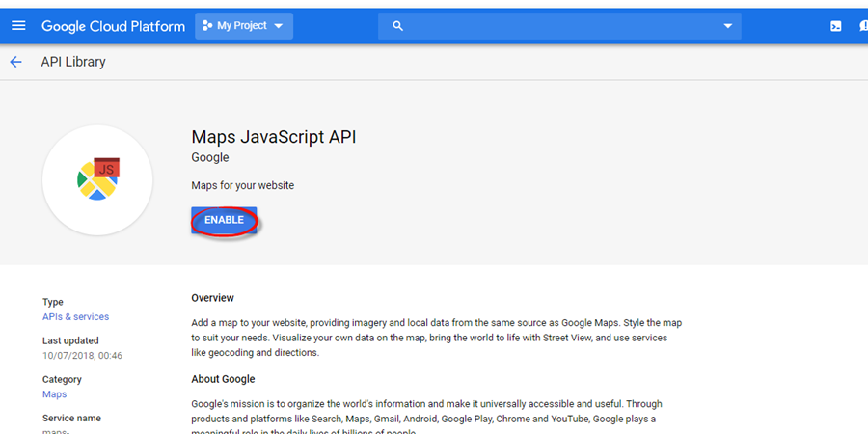The width and height of the screenshot is (868, 434).
Task: Click the Maps JavaScript API logo
Action: [x=97, y=180]
